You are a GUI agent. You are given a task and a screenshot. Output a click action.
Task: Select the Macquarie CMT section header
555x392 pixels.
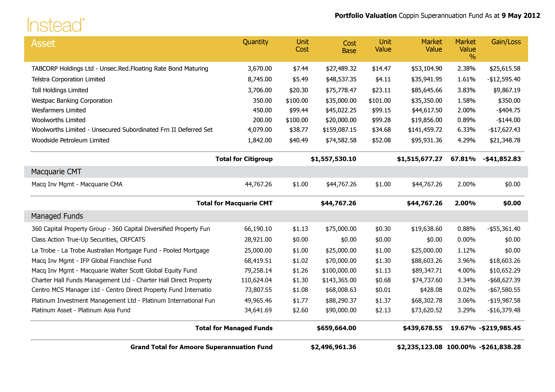click(56, 172)
